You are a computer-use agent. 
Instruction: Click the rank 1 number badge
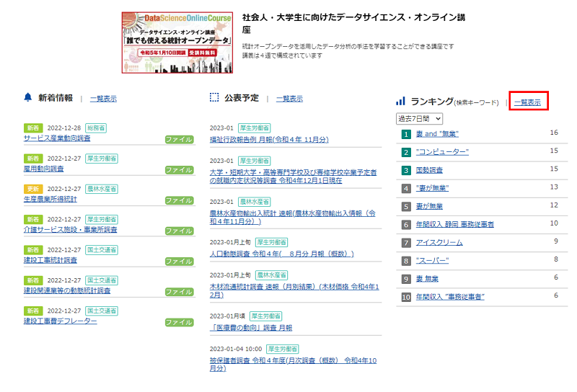(x=406, y=134)
